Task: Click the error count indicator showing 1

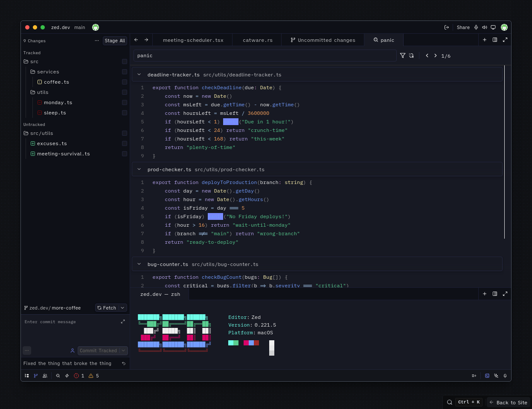Action: coord(78,376)
